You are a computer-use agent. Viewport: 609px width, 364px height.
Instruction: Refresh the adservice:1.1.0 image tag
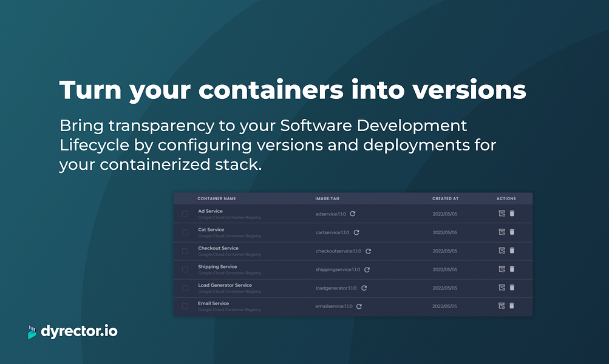pos(353,214)
